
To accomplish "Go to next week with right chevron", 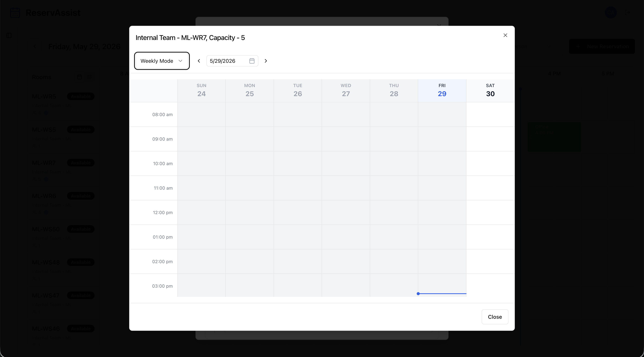I will [x=266, y=61].
